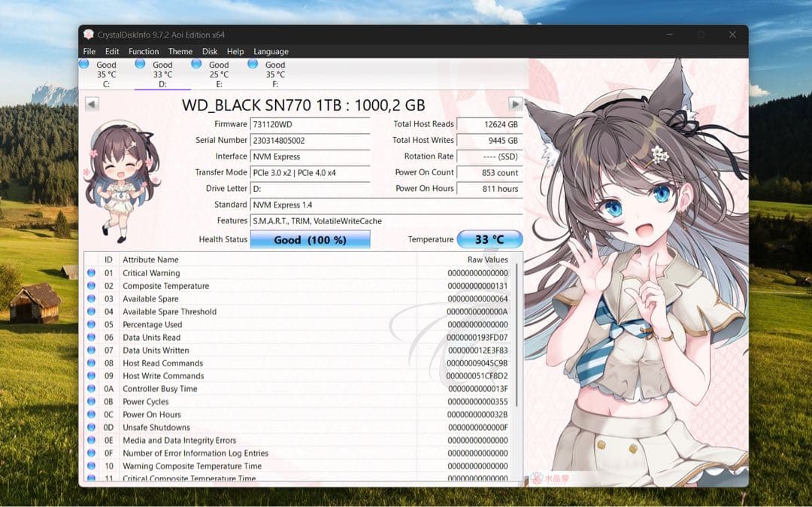Open the Function menu

pos(144,51)
